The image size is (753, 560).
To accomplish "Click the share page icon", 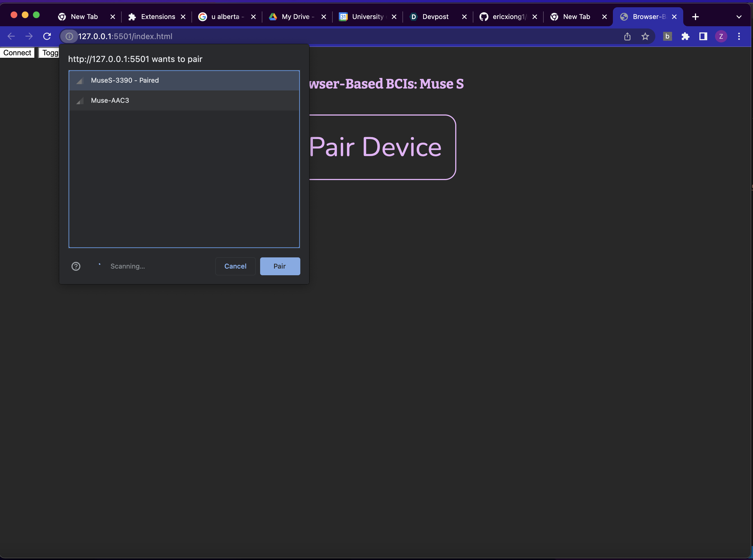I will [x=627, y=36].
